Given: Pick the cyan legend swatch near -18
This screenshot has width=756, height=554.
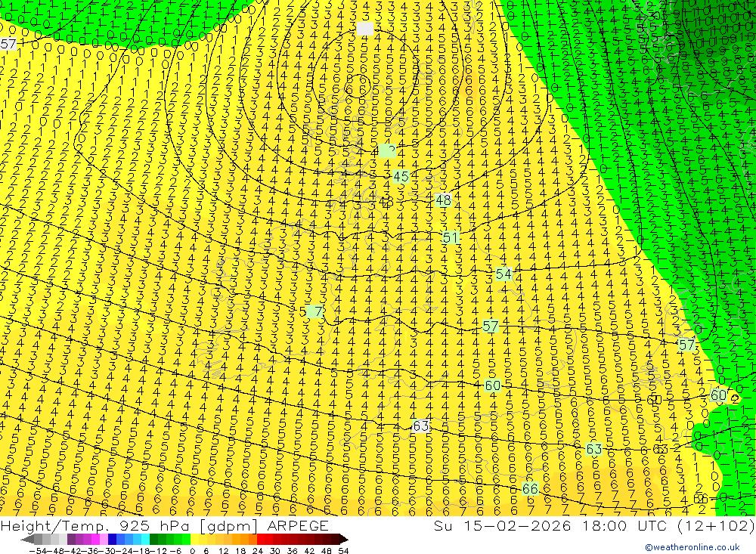Looking at the screenshot, I should click(x=145, y=539).
